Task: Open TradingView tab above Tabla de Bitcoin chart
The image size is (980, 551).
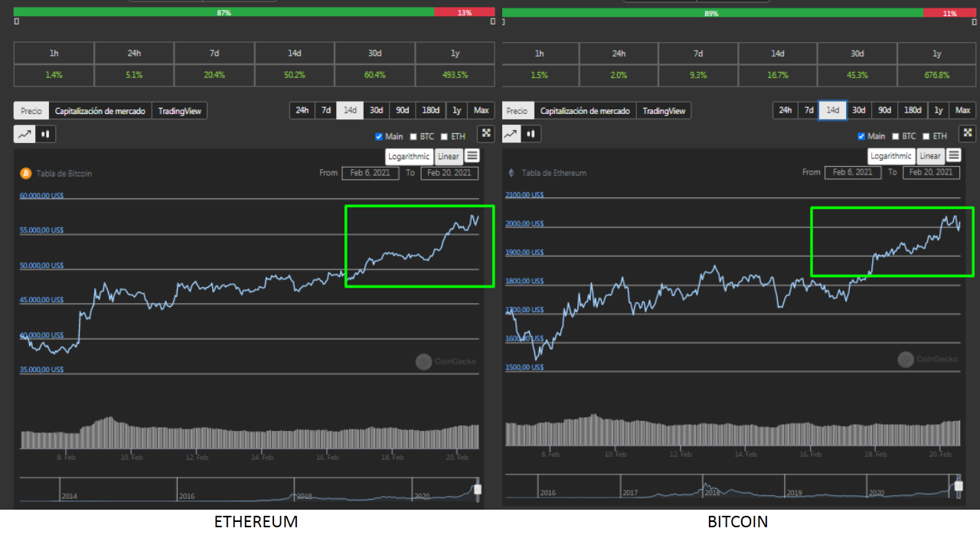Action: (x=180, y=111)
